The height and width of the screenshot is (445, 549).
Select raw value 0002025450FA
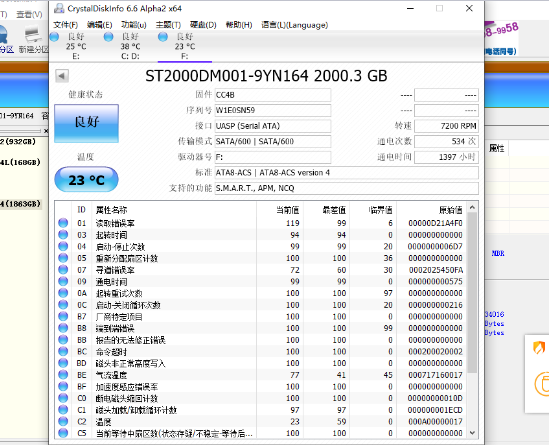tap(436, 270)
